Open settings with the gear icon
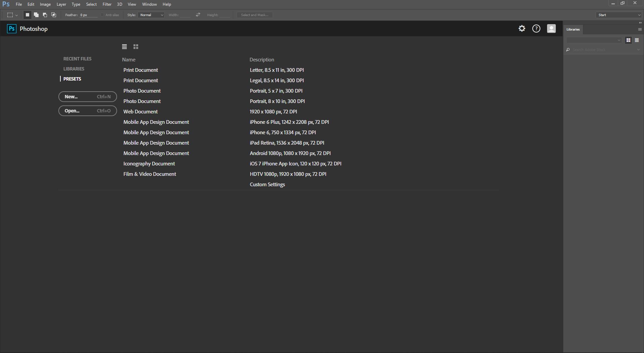 (522, 29)
